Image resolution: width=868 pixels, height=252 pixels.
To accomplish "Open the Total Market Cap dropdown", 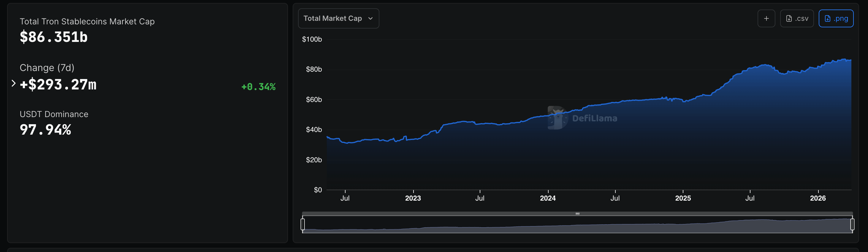I will [x=338, y=18].
